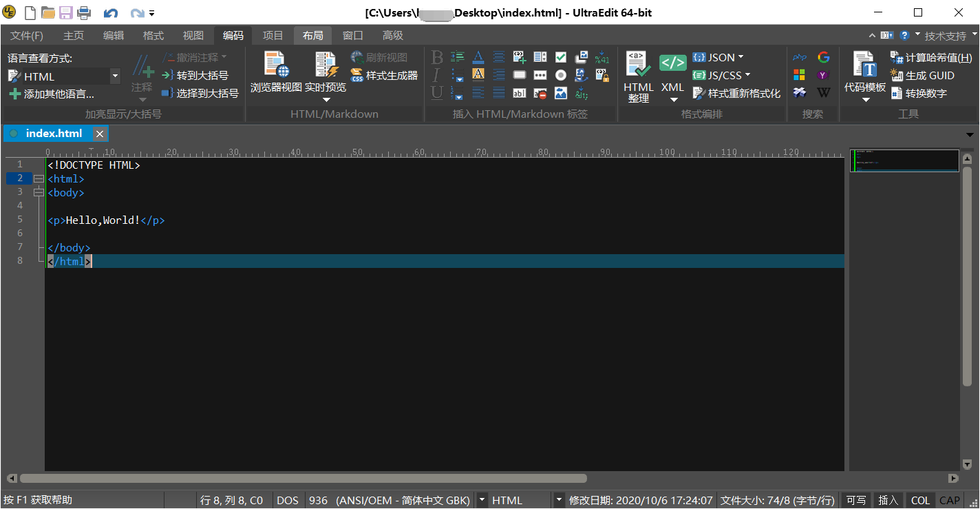Search PHP documentation icon

click(x=799, y=57)
